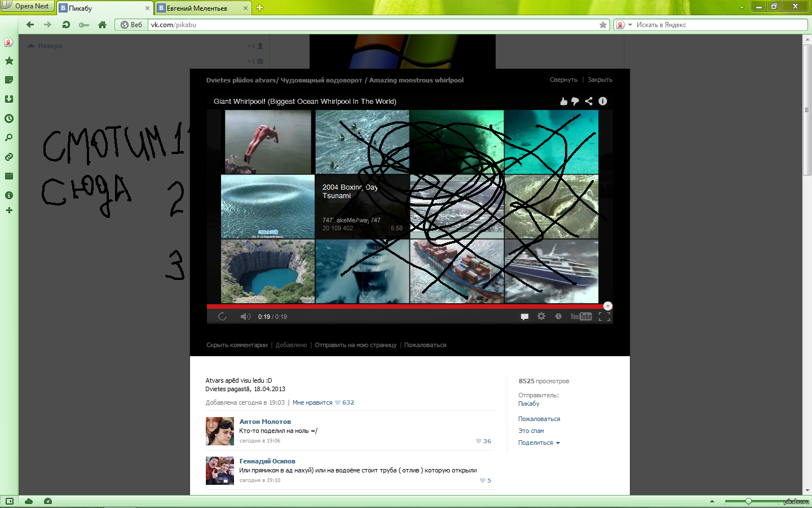Click the video progress bar scrubber

[x=607, y=306]
